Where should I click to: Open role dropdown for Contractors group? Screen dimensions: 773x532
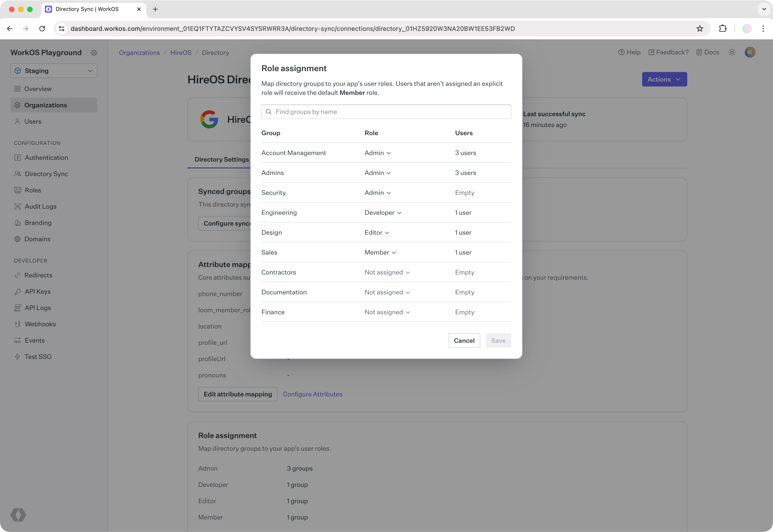[x=387, y=272]
